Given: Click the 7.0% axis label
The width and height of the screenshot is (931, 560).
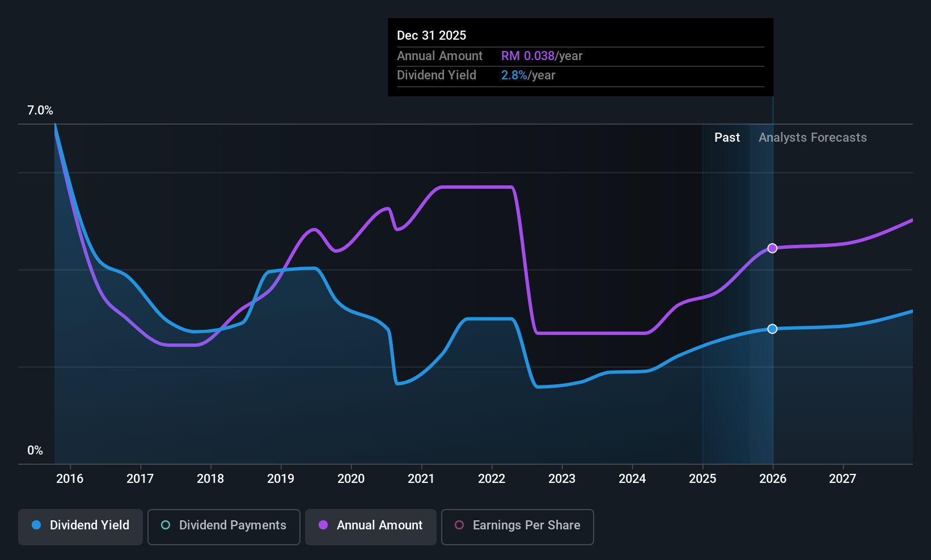Looking at the screenshot, I should (x=40, y=111).
